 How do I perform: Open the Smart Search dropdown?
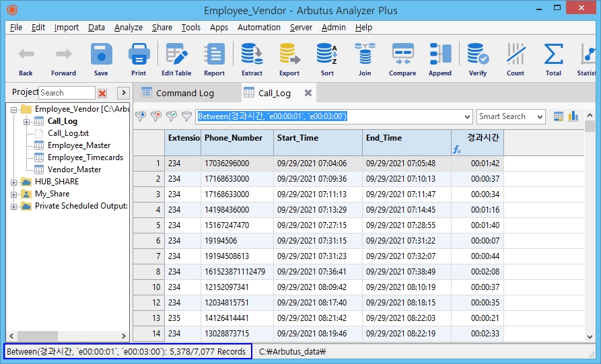tap(540, 116)
